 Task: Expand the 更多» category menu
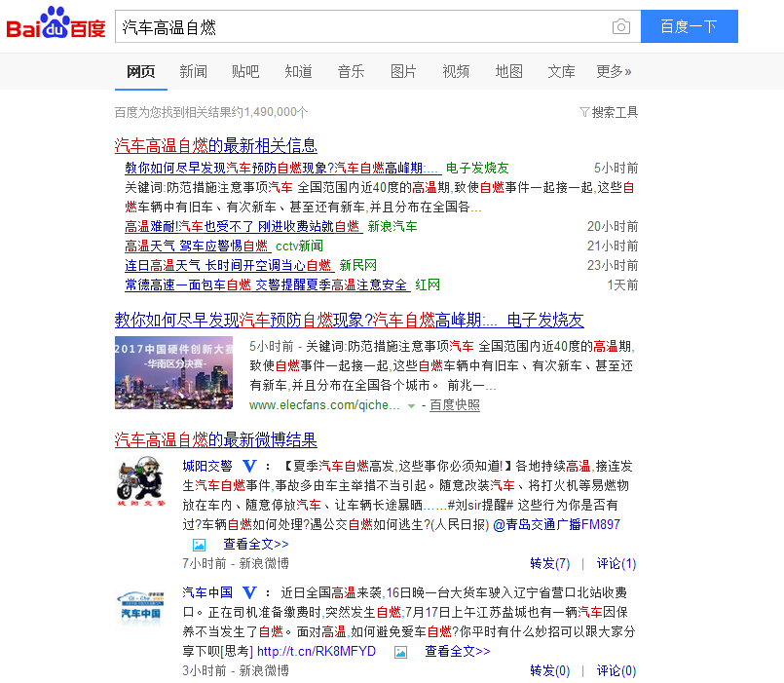[x=614, y=71]
